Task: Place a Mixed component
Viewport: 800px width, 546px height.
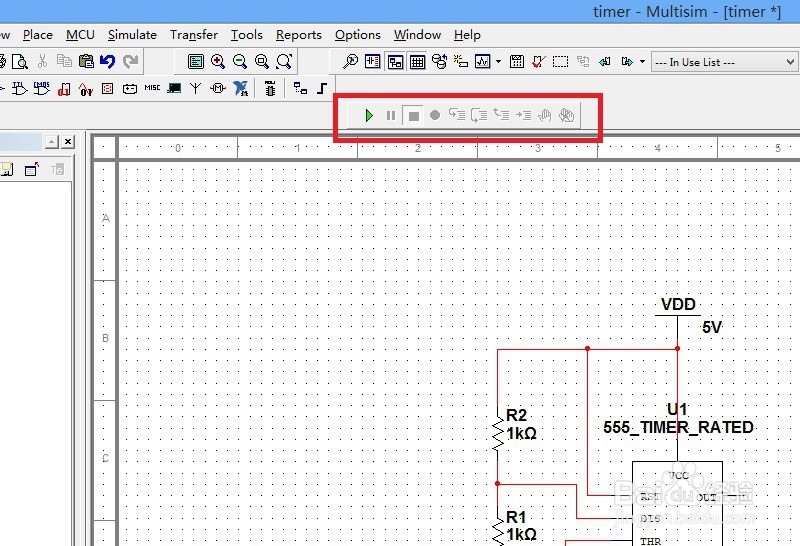Action: (86, 89)
